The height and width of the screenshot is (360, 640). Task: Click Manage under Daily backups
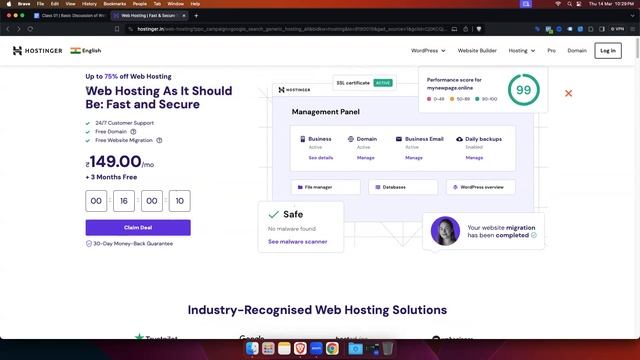(474, 158)
